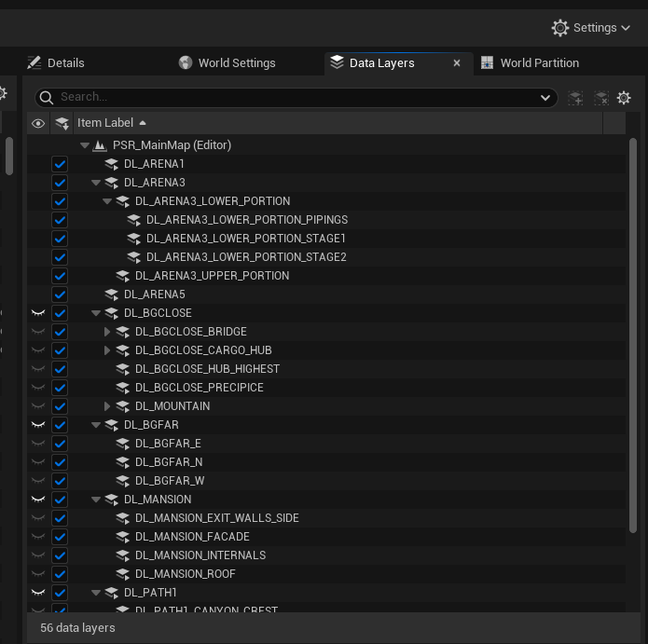Expand the DL_BGCLOSE_CARGO_HUB layer
Viewport: 648px width, 644px height.
click(107, 350)
